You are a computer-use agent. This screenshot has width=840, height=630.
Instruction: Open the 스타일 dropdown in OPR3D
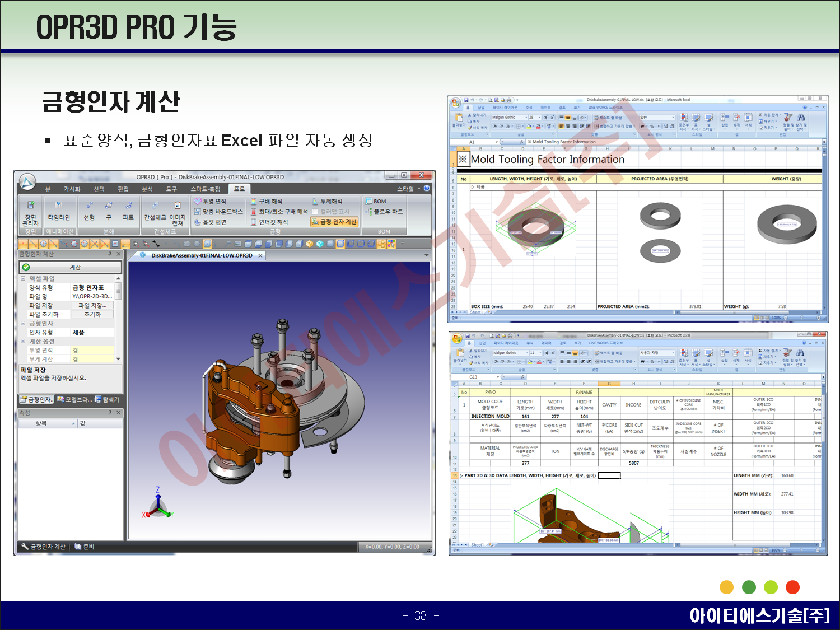click(x=408, y=189)
